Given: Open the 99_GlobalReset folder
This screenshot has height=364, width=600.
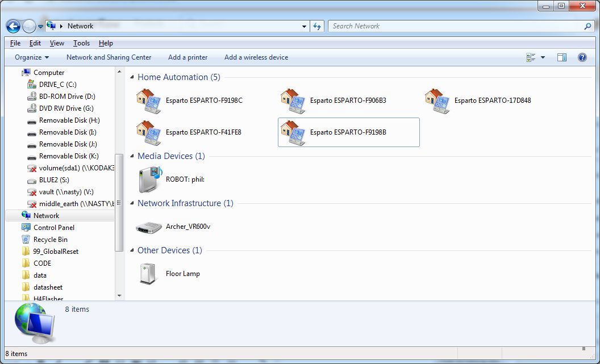Looking at the screenshot, I should click(x=56, y=252).
